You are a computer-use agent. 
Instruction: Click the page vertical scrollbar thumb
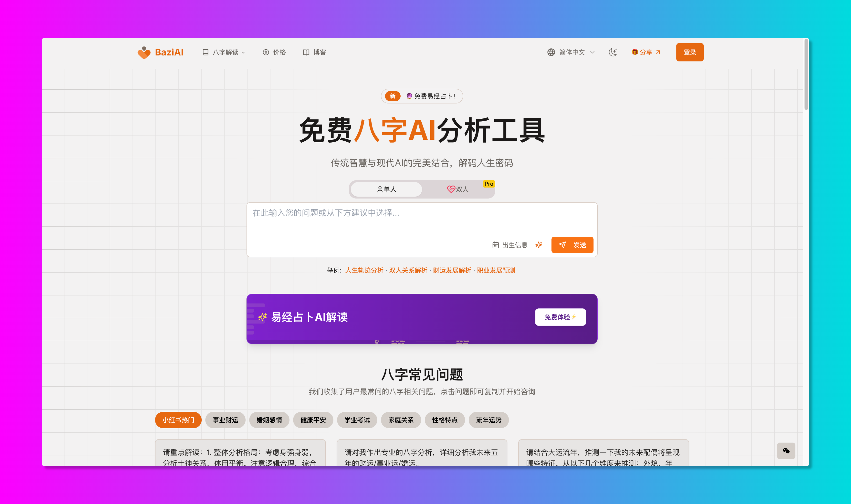(x=806, y=75)
